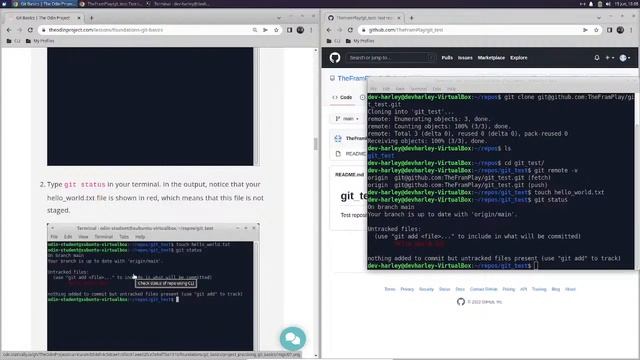Screen dimensions: 640x360
Task: Go back in the GitHub browser window
Action: pyautogui.click(x=329, y=30)
